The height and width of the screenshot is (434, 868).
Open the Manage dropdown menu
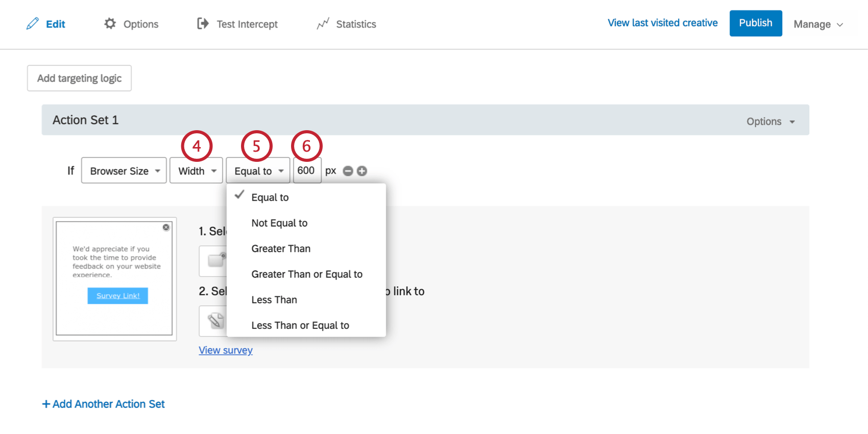[818, 25]
